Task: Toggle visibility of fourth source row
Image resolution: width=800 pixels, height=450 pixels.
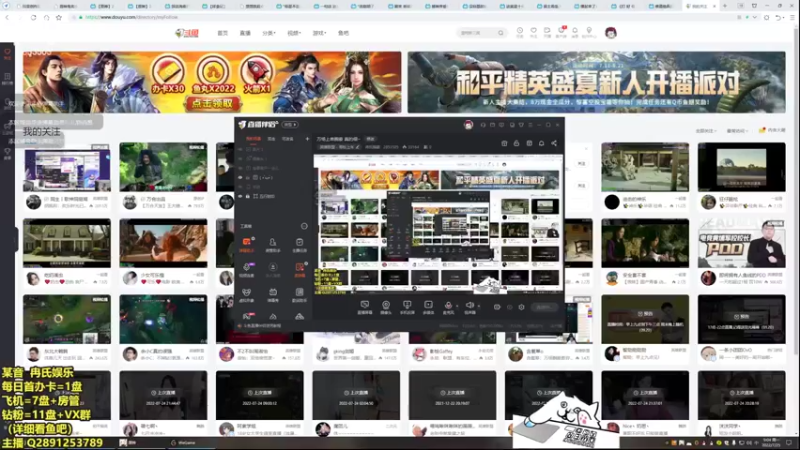Action: click(x=240, y=178)
